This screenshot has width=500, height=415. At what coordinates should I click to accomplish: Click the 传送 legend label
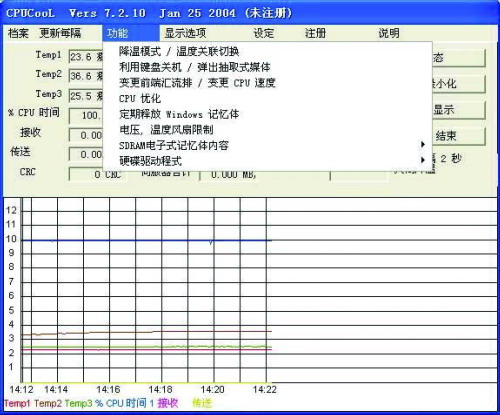point(202,403)
